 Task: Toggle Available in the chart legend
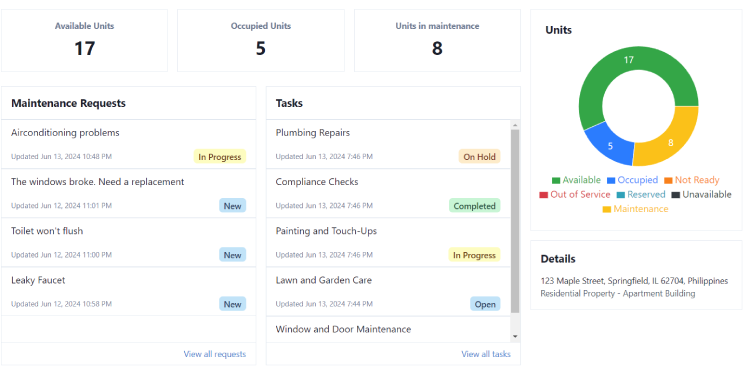tap(576, 180)
